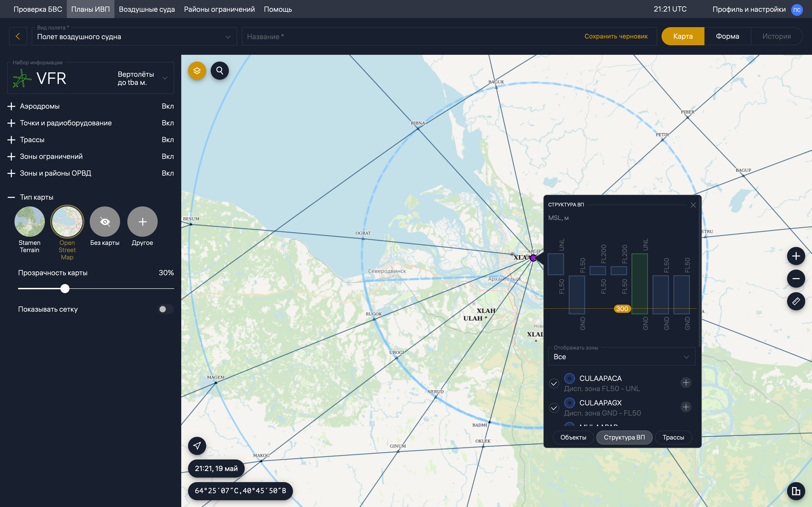The height and width of the screenshot is (507, 812).
Task: Toggle the Показывать сетку switch
Action: (x=166, y=309)
